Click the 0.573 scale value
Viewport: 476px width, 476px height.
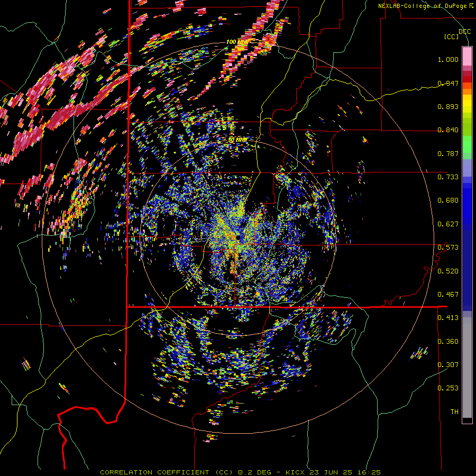pyautogui.click(x=448, y=248)
